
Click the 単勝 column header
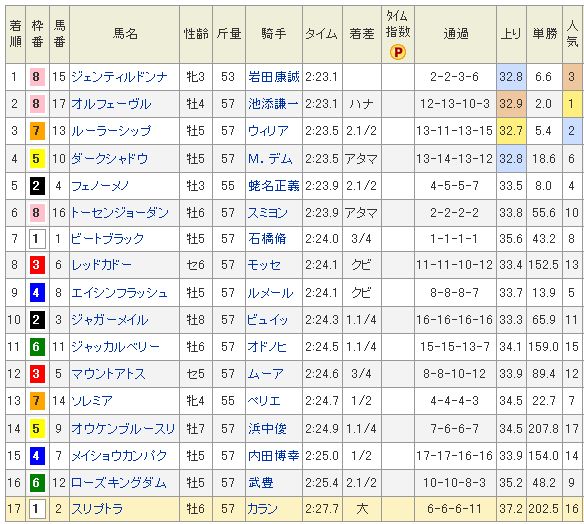pyautogui.click(x=545, y=34)
